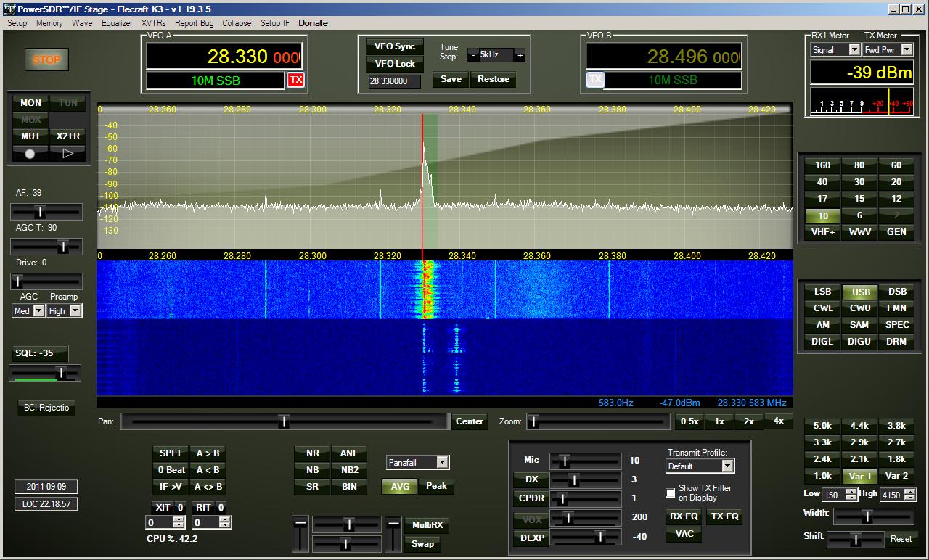Toggle the X2TR button
The width and height of the screenshot is (929, 560).
coord(67,136)
